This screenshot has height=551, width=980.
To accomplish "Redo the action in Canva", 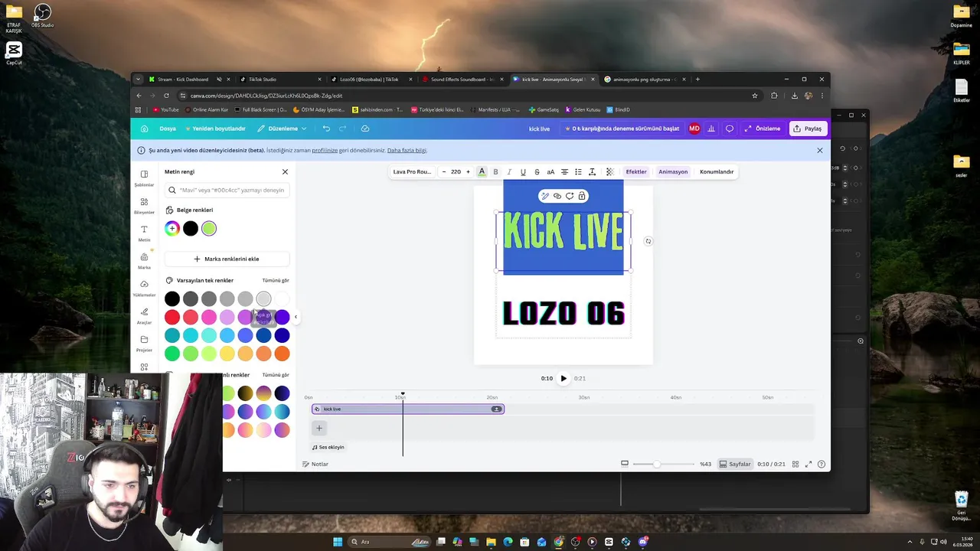I will click(343, 129).
